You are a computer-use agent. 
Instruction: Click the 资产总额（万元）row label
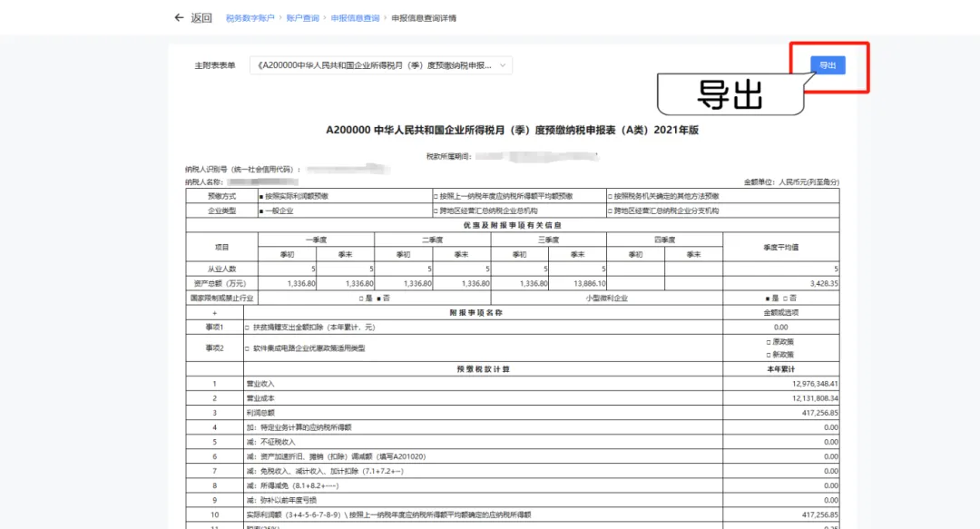pyautogui.click(x=222, y=283)
